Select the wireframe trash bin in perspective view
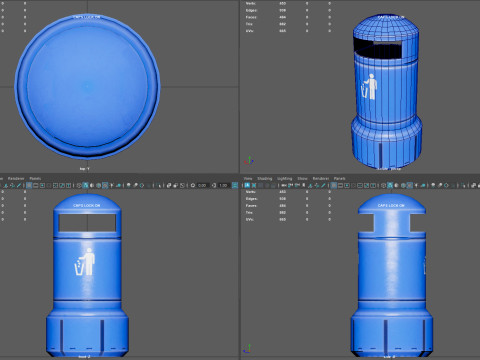The height and width of the screenshot is (360, 480). 386,93
